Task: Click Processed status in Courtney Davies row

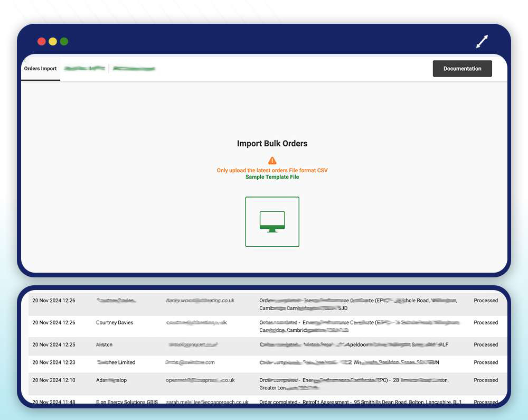Action: point(486,323)
